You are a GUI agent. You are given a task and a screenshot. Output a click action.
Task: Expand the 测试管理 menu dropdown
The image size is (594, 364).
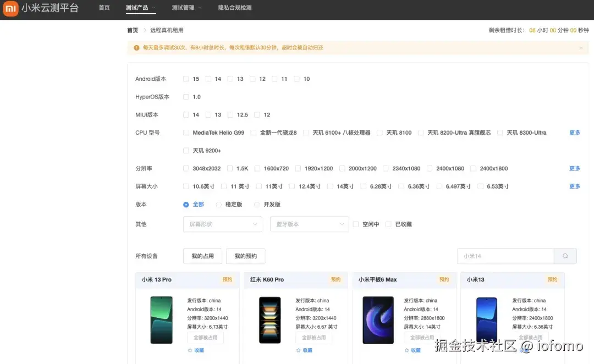(186, 8)
